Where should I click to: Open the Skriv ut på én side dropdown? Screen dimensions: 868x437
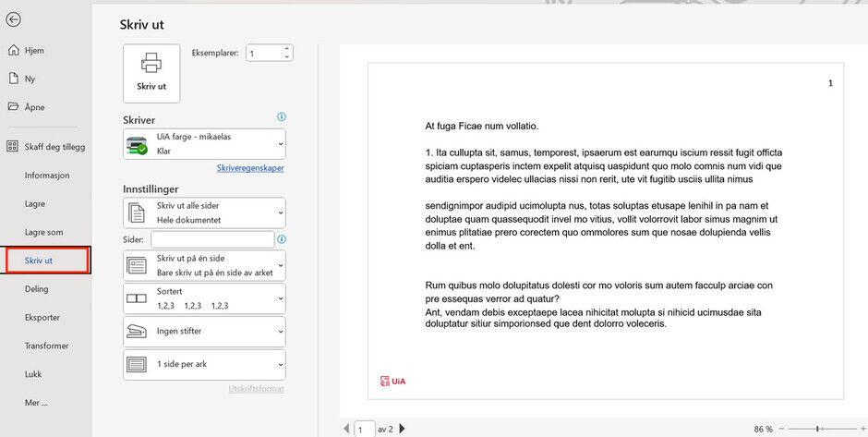(x=204, y=265)
